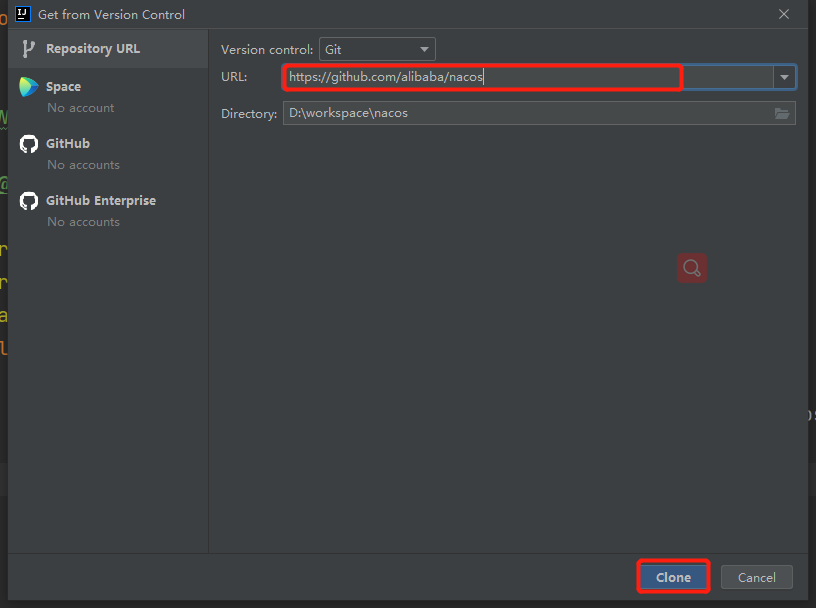Click the IntelliJ logo in title bar
The image size is (816, 608).
[23, 14]
